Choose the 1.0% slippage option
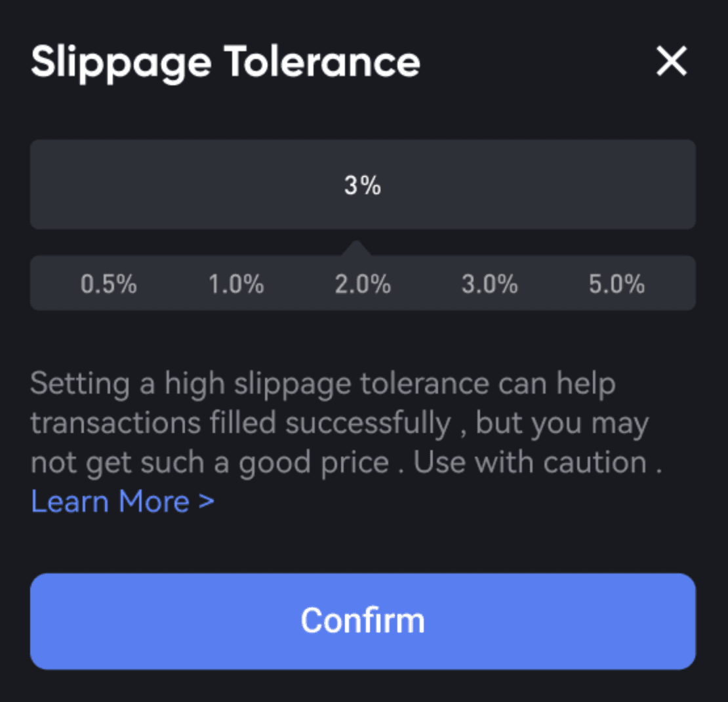Viewport: 728px width, 702px height. 236,285
